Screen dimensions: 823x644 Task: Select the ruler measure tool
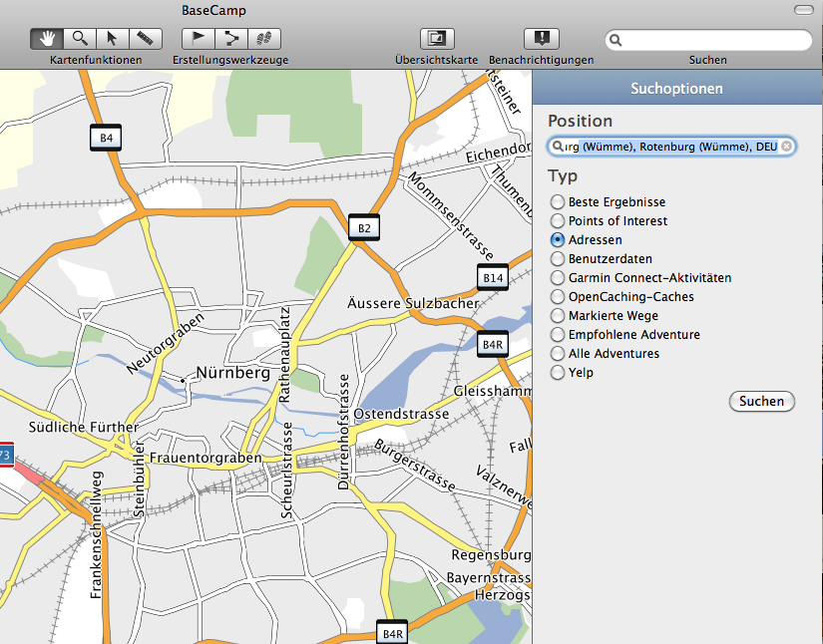pos(146,39)
